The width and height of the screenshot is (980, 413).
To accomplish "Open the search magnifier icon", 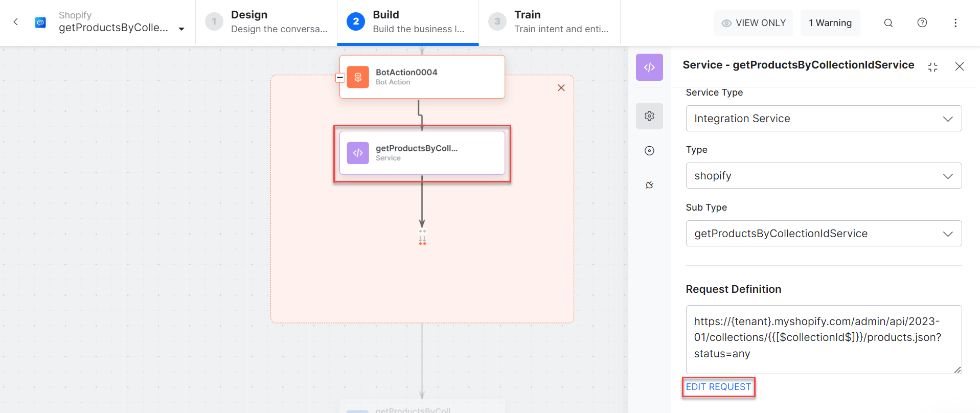I will [888, 23].
